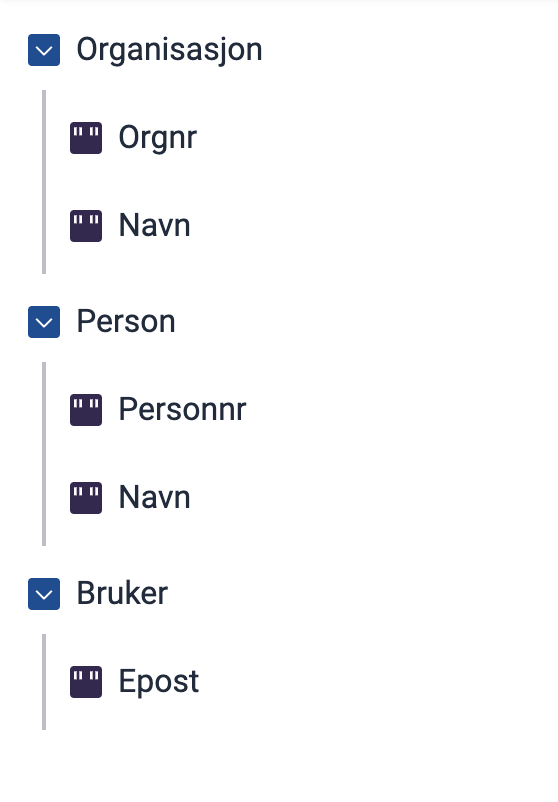The height and width of the screenshot is (802, 558).
Task: Click the vertical guide line under Bruker
Action: (44, 682)
